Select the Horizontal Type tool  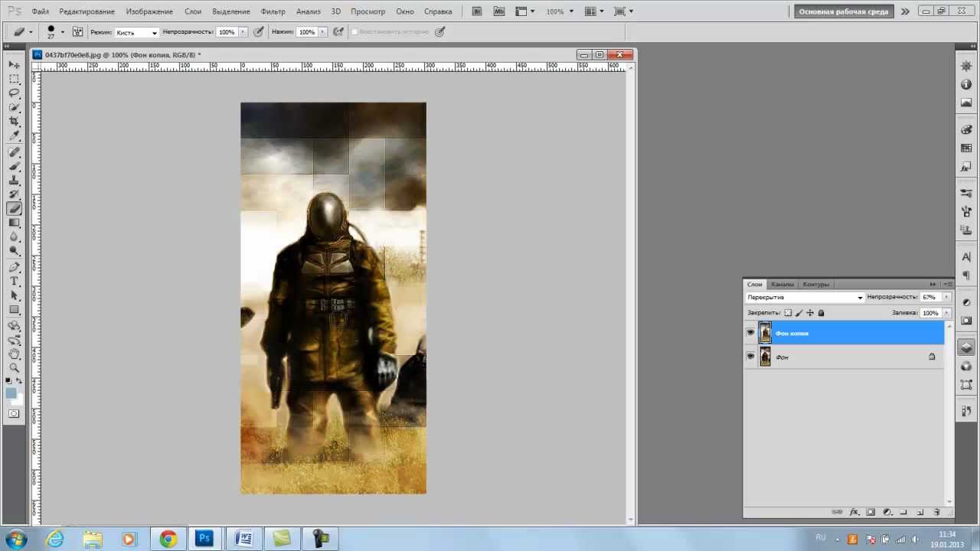14,282
